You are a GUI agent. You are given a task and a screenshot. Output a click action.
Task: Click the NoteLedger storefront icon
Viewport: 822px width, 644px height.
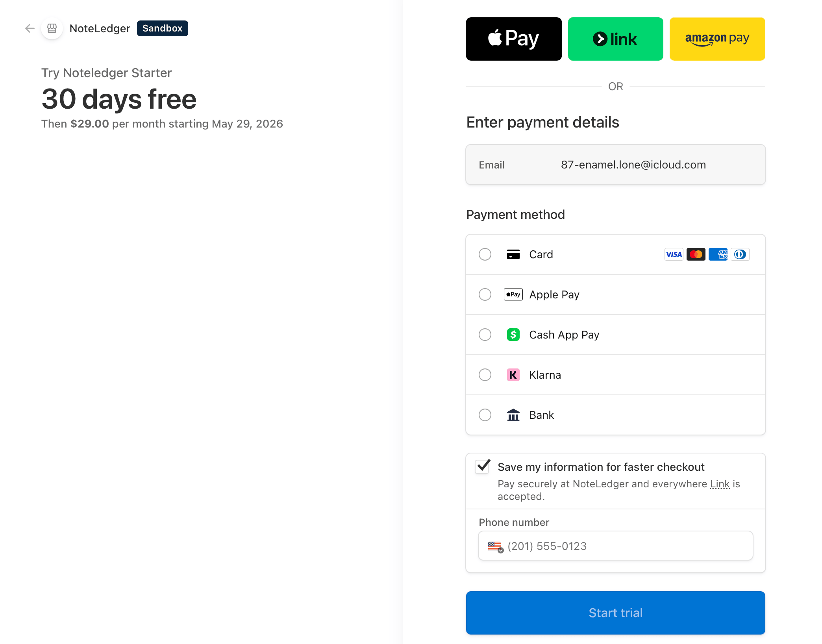(52, 28)
